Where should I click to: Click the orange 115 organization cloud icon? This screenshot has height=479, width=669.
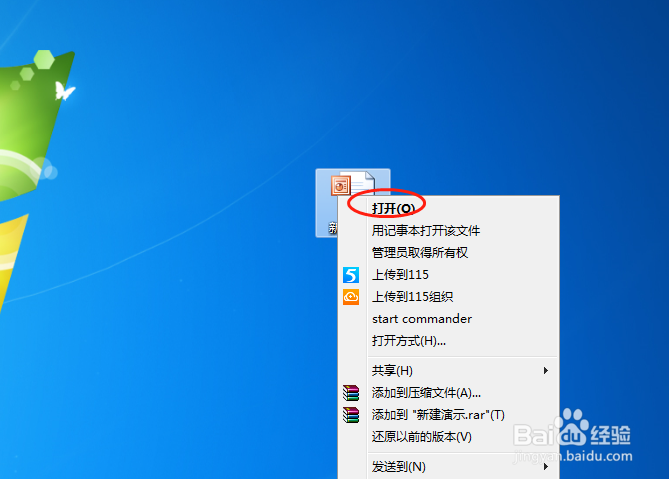351,297
